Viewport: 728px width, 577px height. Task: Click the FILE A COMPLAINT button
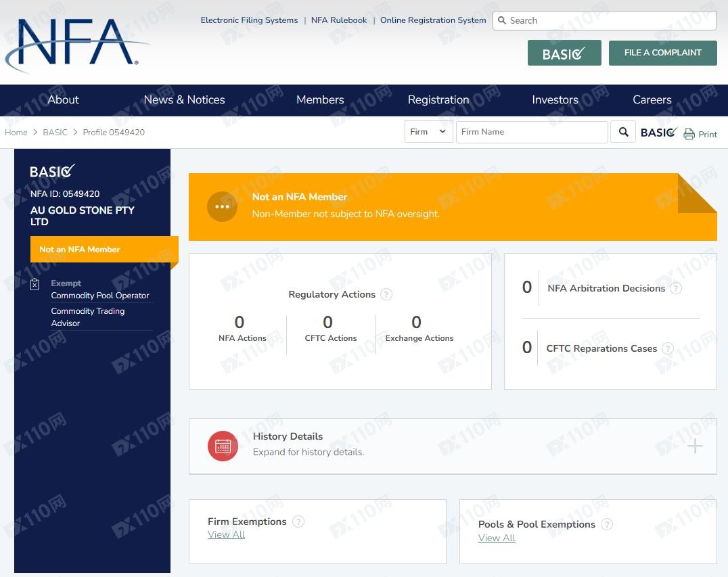(x=662, y=53)
